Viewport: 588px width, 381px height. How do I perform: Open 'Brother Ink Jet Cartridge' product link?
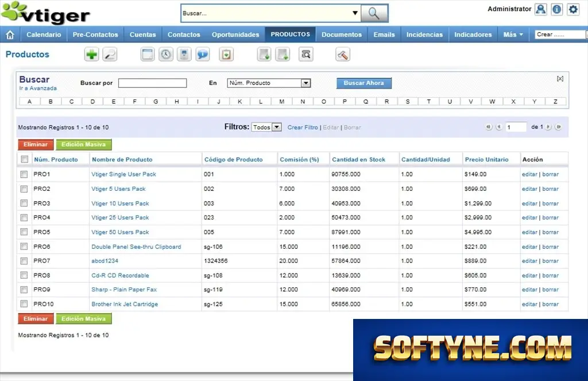tap(125, 305)
